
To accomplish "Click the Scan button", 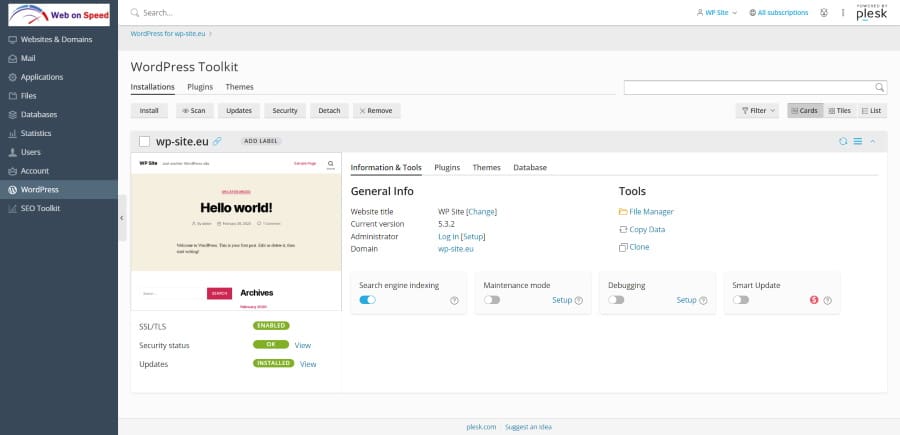I will [195, 111].
